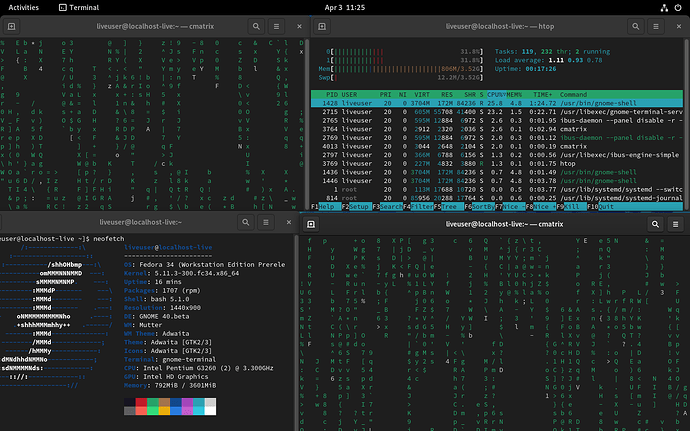Screen dimensions: 690x431
Task: Click F4 Filter in htop footer
Action: click(418, 206)
